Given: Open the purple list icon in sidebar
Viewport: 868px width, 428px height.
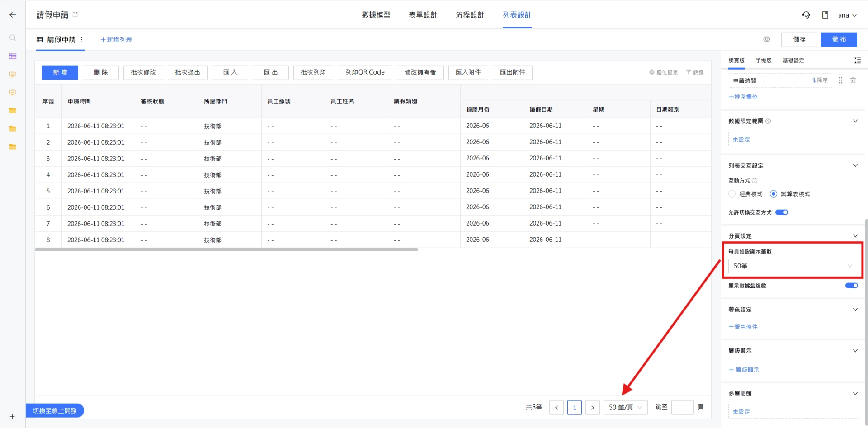Looking at the screenshot, I should [13, 56].
